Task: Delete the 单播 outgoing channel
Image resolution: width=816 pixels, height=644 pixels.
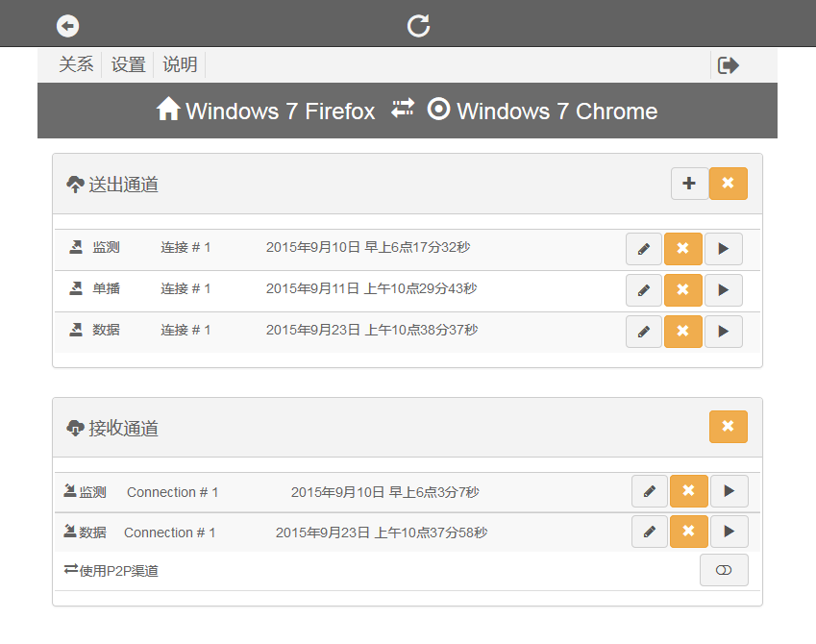Action: pos(682,290)
